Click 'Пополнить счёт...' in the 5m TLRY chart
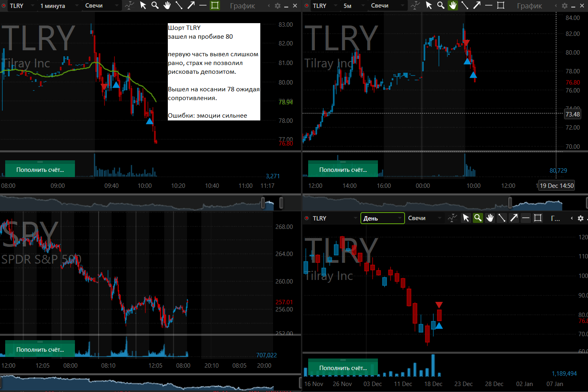 tap(343, 169)
